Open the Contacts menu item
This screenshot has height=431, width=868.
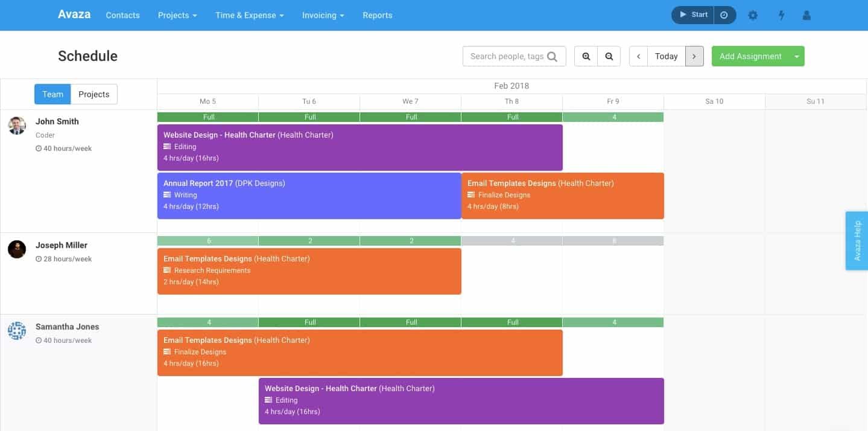pyautogui.click(x=122, y=15)
